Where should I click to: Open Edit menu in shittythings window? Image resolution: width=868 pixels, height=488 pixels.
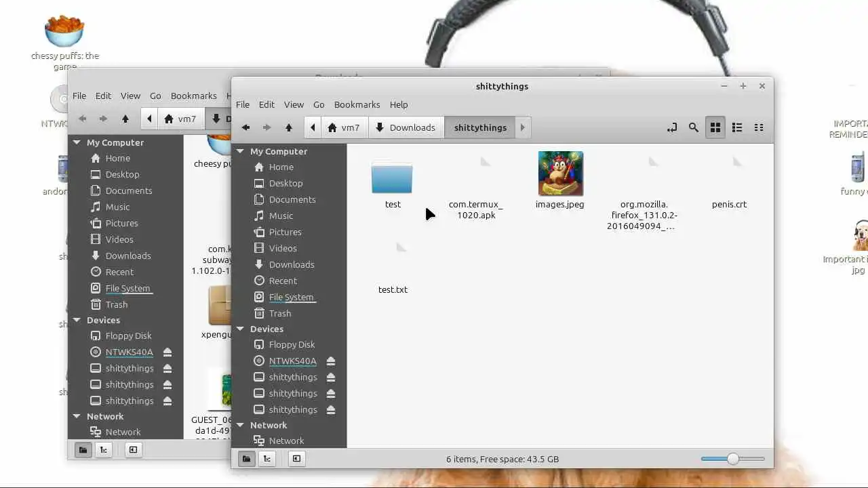[x=267, y=104]
